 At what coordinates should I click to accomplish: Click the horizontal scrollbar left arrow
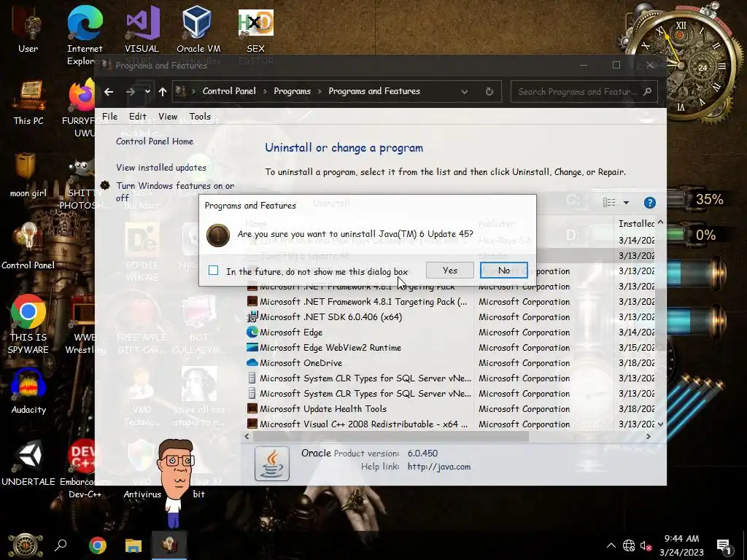(x=247, y=436)
